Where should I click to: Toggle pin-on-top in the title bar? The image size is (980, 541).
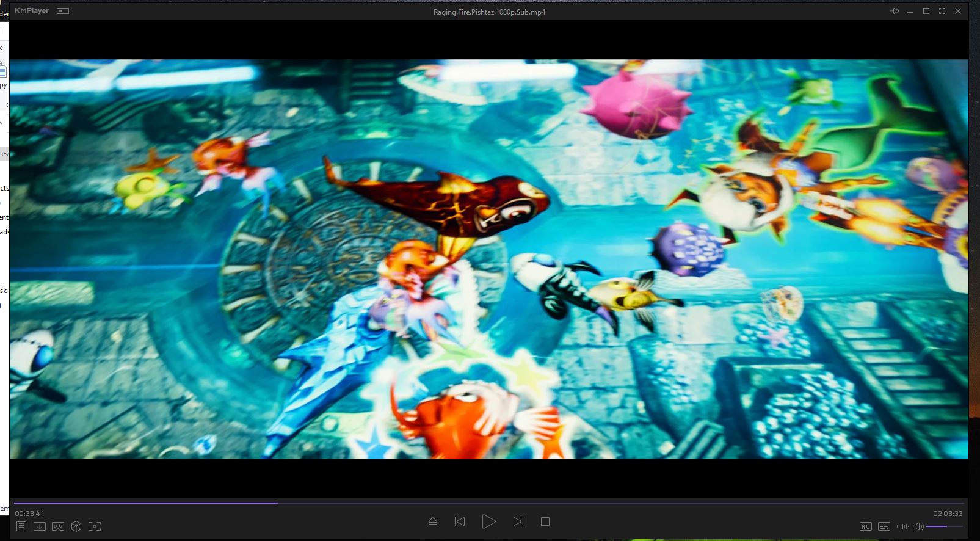point(895,12)
